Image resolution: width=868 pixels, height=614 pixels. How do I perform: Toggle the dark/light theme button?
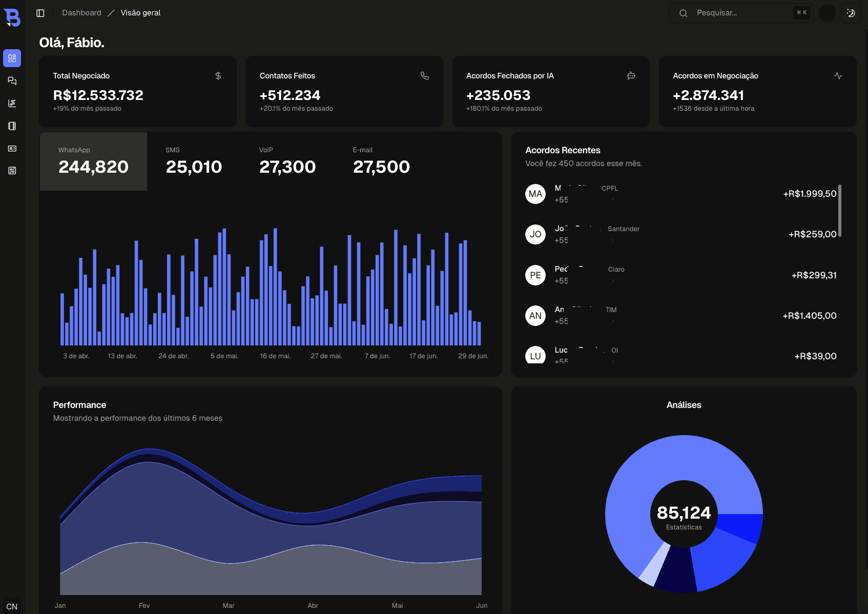(851, 13)
